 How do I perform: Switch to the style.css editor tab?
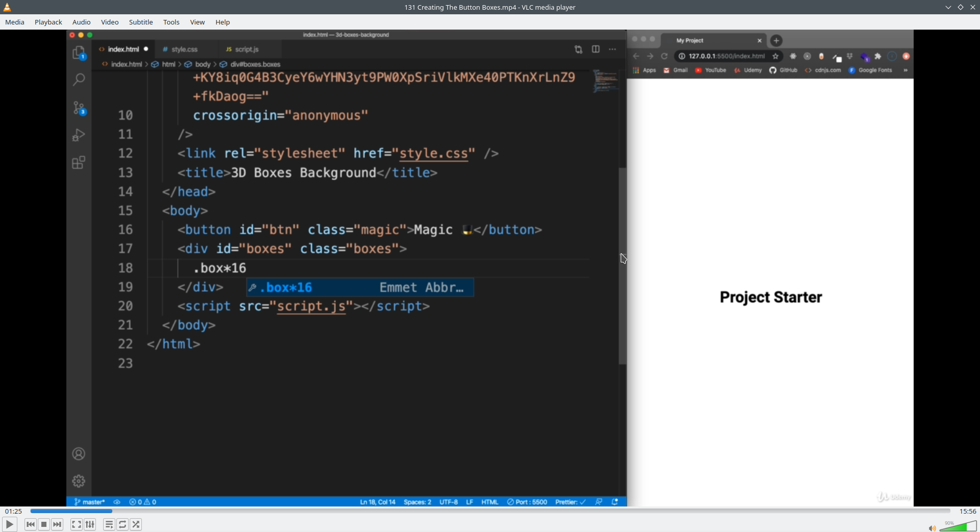[184, 50]
